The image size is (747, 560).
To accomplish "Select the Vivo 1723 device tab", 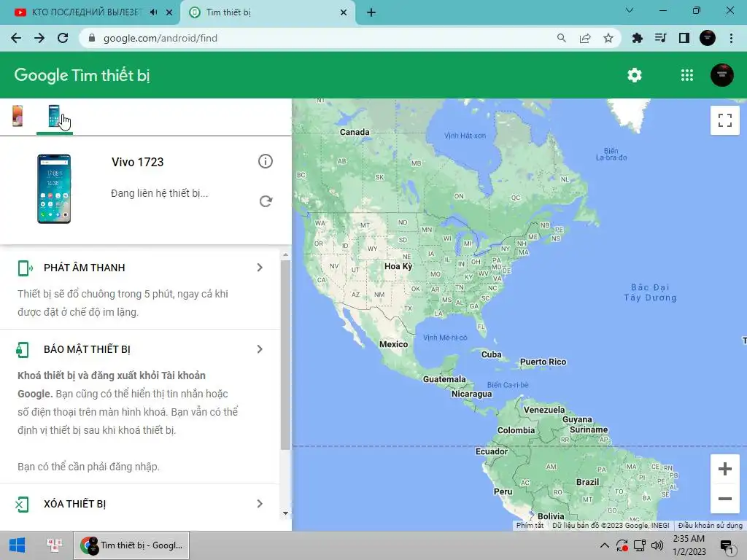I will coord(54,116).
